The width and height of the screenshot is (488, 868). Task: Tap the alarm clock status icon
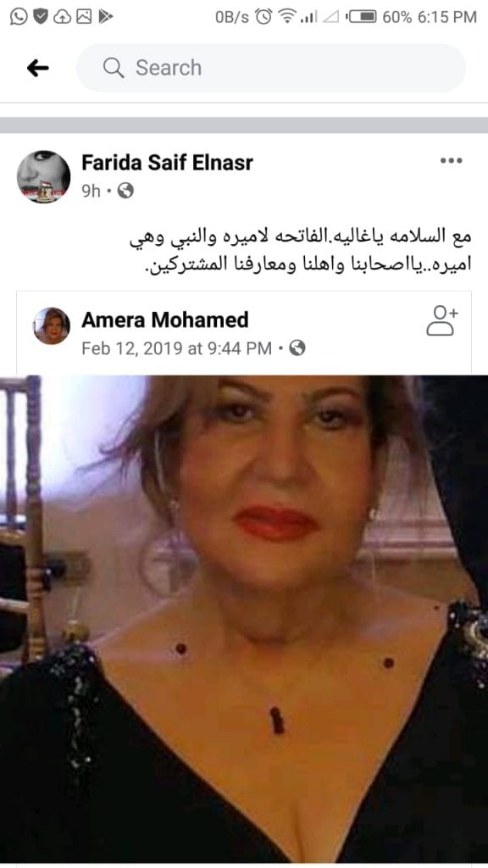click(x=263, y=17)
